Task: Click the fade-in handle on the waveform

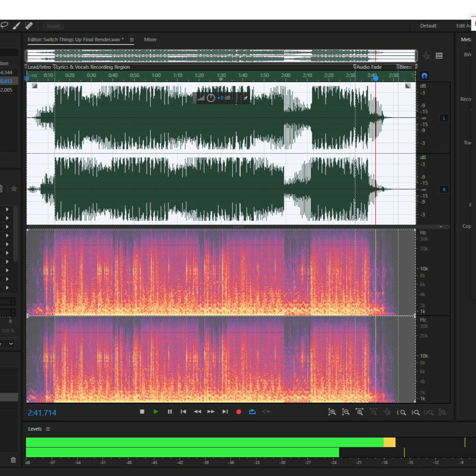Action: pyautogui.click(x=34, y=86)
